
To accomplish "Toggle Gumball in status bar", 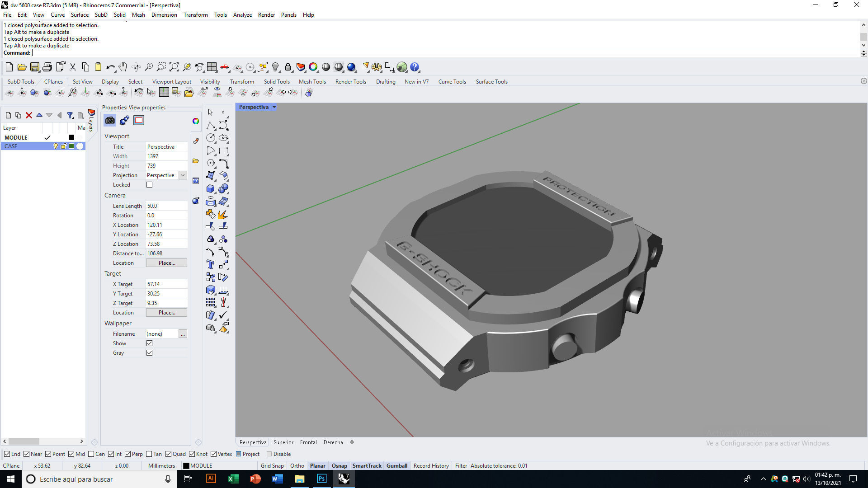I will [397, 466].
